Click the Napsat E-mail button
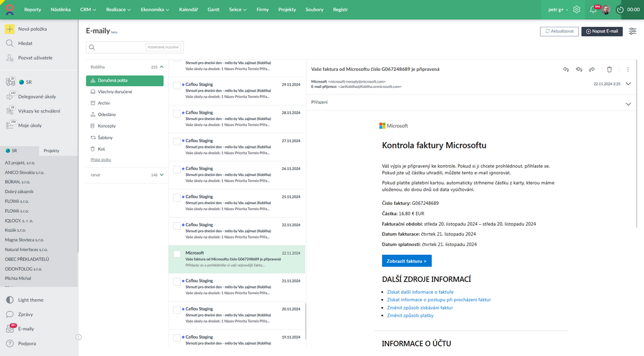Screen dimensions: 644x356 coord(602,31)
